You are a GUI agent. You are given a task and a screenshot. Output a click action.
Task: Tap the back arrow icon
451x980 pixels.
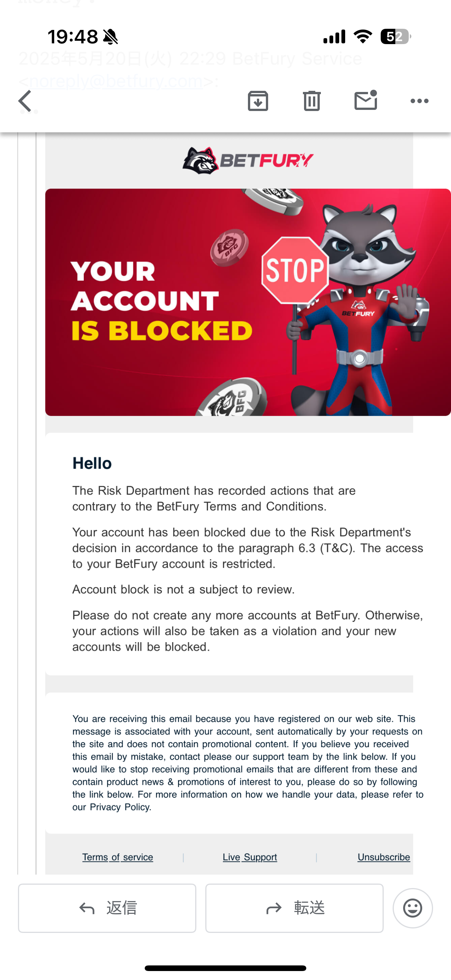25,101
